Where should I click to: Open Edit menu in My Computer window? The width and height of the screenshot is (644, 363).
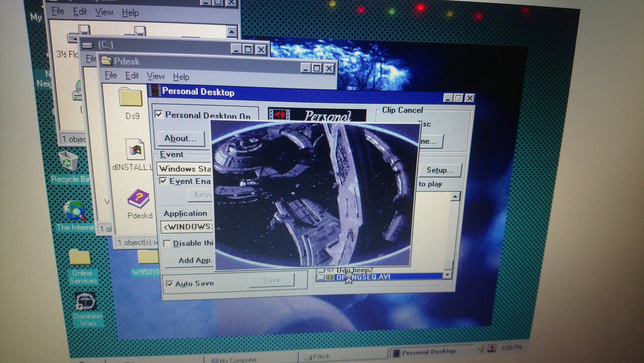[80, 11]
